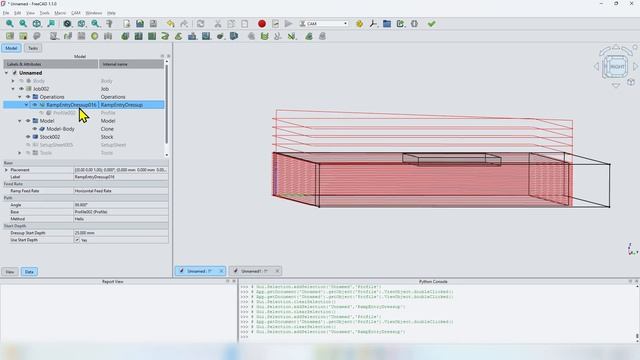
Task: Click the yellow hexagon icon in the toolbar
Action: (x=360, y=24)
